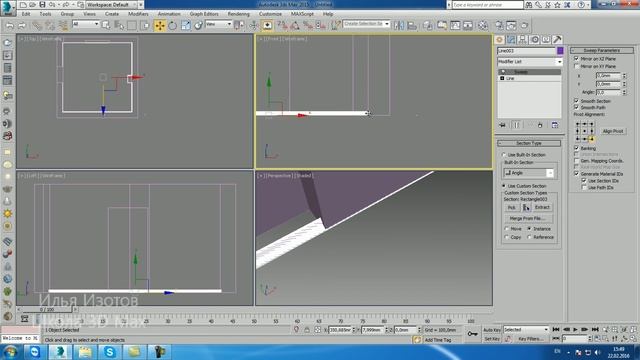Open the Motion command panel tab
Image resolution: width=640 pixels, height=360 pixels.
pos(534,39)
